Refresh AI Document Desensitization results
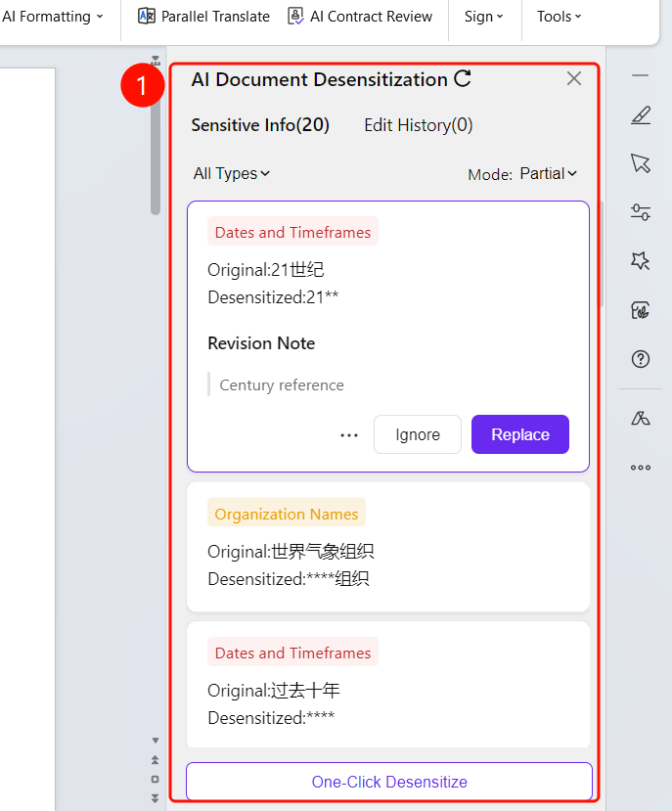This screenshot has height=811, width=672. click(463, 78)
